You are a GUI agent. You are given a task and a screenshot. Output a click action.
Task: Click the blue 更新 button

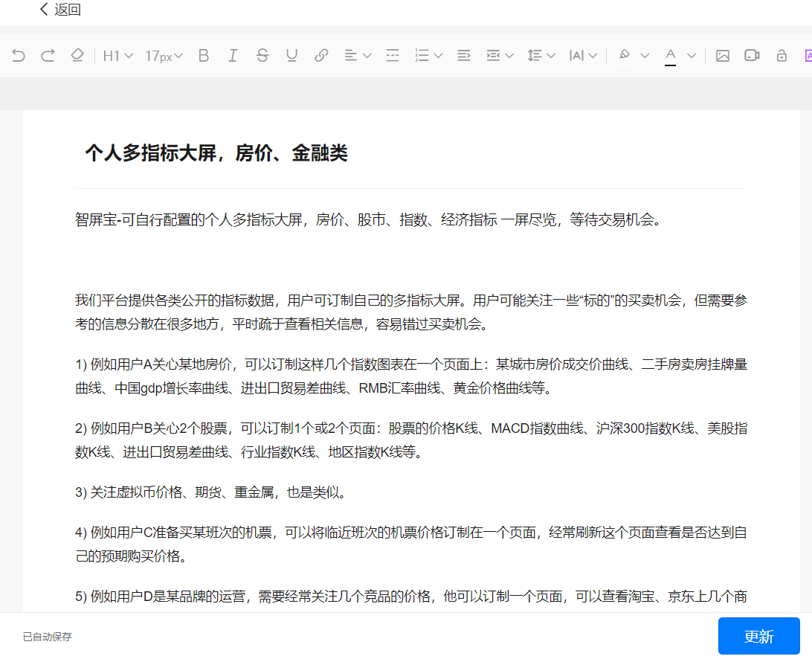point(758,636)
